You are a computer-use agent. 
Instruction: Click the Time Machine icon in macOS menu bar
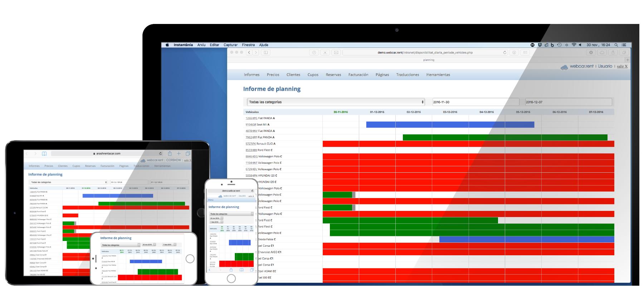point(560,45)
